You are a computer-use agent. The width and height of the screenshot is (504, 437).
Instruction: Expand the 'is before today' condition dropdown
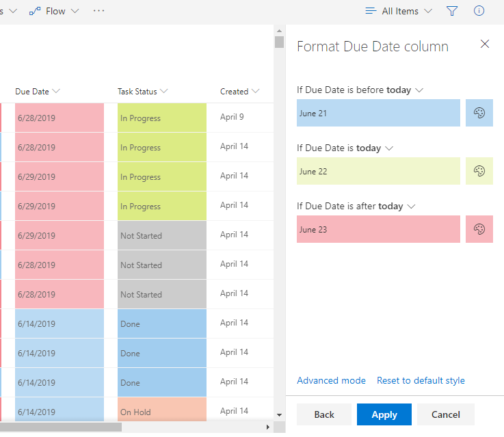click(x=420, y=90)
